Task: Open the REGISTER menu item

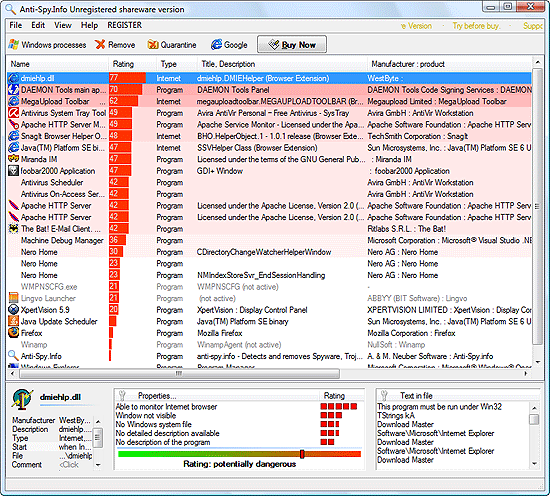Action: click(125, 25)
